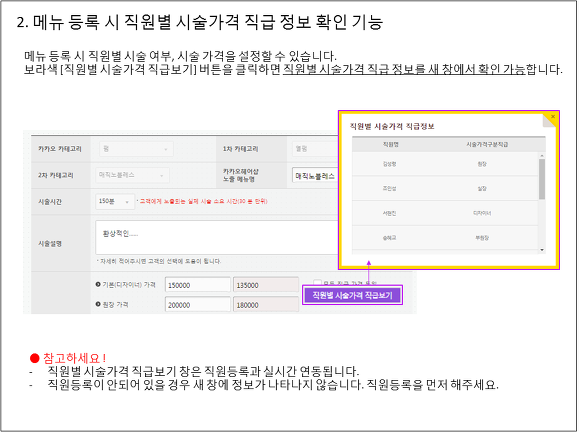
Task: Click the scroll-up arrow in popup list
Action: (542, 156)
